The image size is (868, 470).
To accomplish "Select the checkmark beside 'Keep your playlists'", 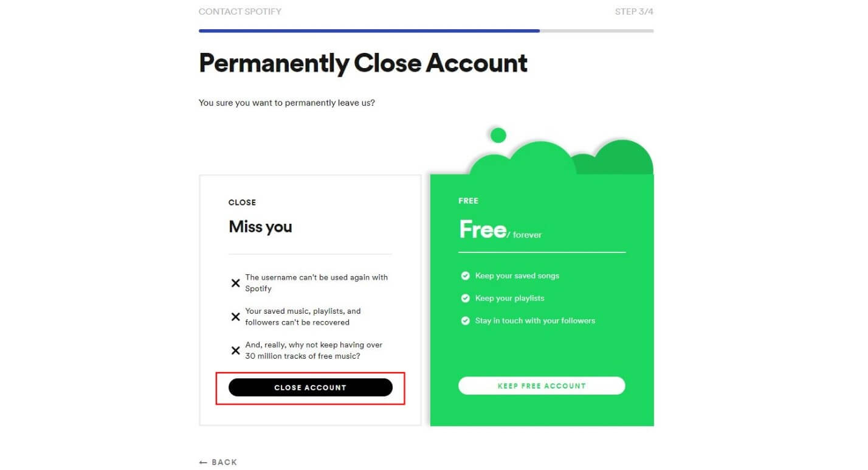I will pyautogui.click(x=465, y=298).
